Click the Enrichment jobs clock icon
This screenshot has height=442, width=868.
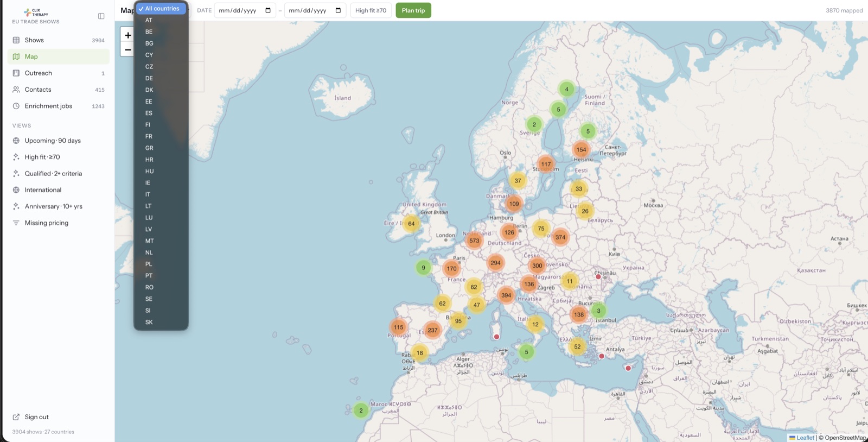(16, 106)
